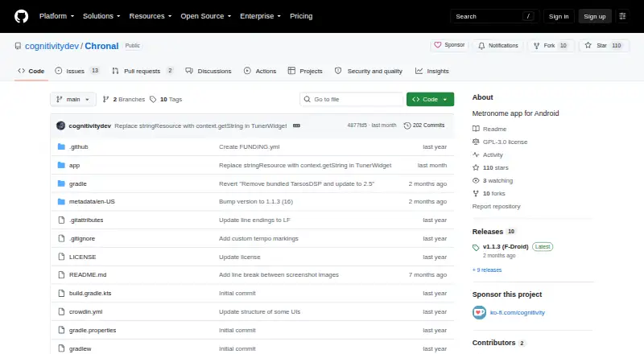Click the pulse icon beside Activity
644x354 pixels.
coord(476,154)
